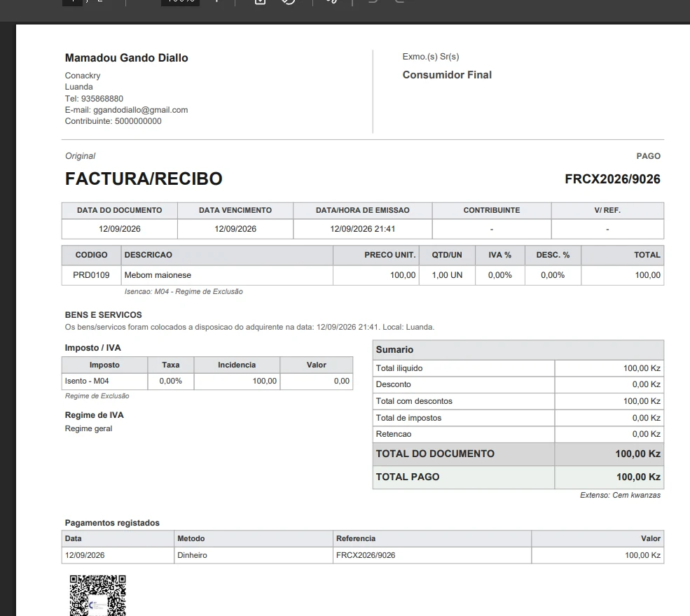Click the Total de impostos label

click(408, 418)
